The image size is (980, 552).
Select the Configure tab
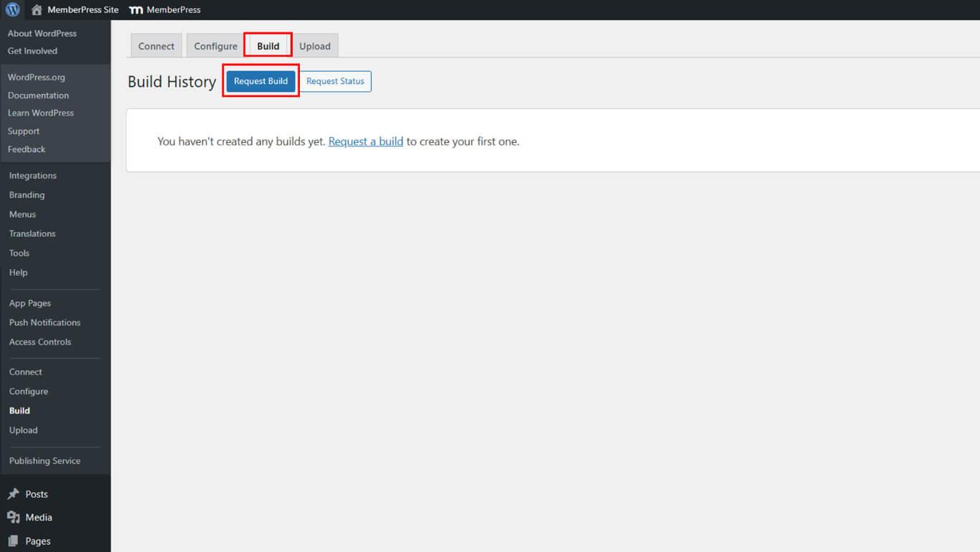pos(214,45)
